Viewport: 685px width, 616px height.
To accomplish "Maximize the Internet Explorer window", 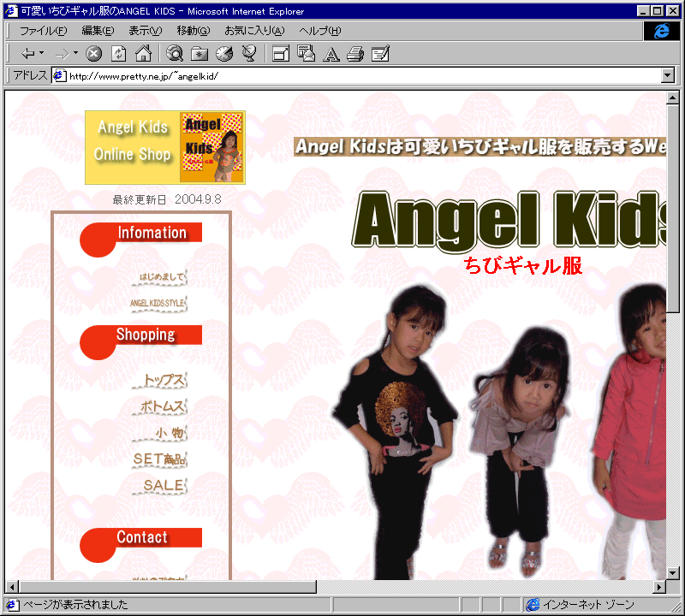I will pyautogui.click(x=657, y=11).
